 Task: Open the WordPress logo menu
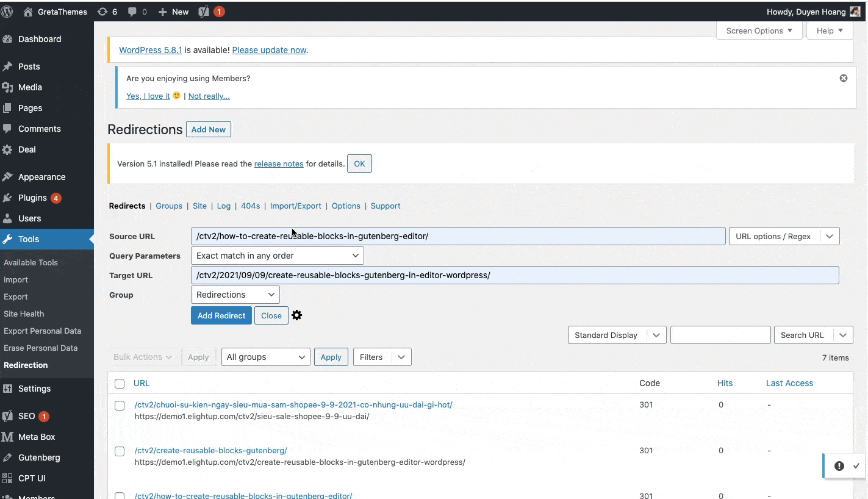coord(7,12)
